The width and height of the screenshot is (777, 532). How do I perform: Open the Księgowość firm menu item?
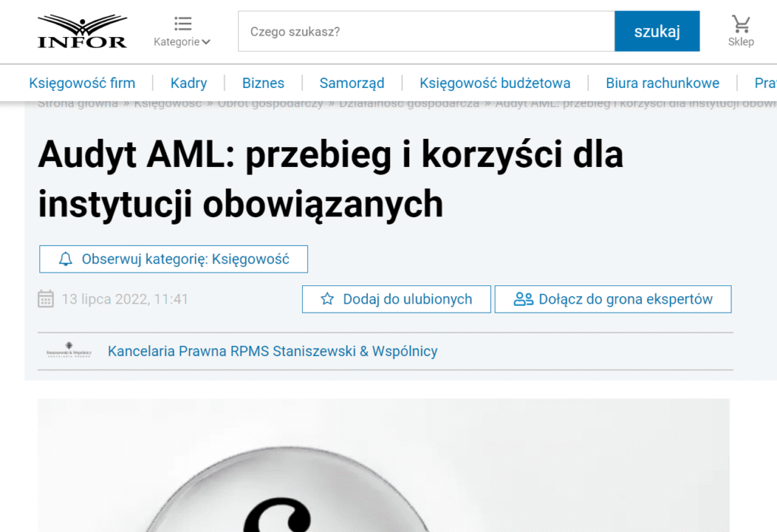coord(82,83)
